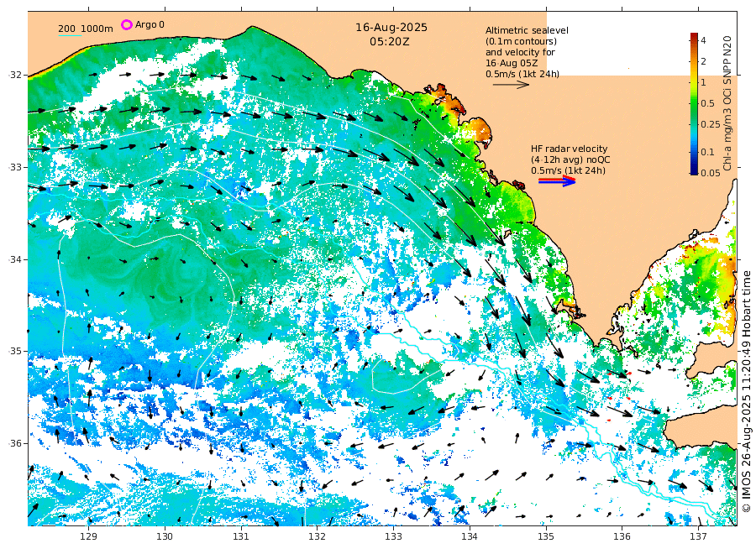756x554 pixels.
Task: Click "0.5m/s (1kt 24h)" under Altimetric sealevel
Action: (x=522, y=74)
